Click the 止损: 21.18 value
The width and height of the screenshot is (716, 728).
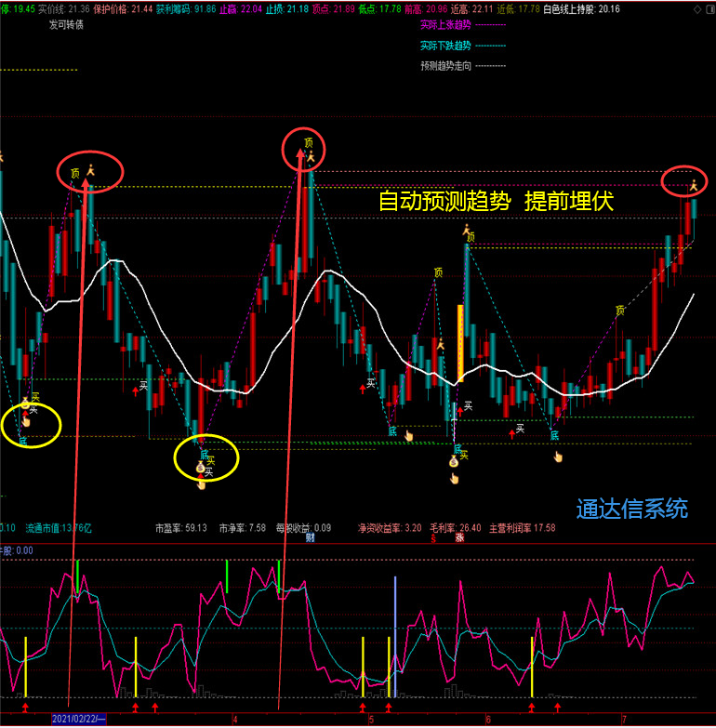tap(287, 8)
